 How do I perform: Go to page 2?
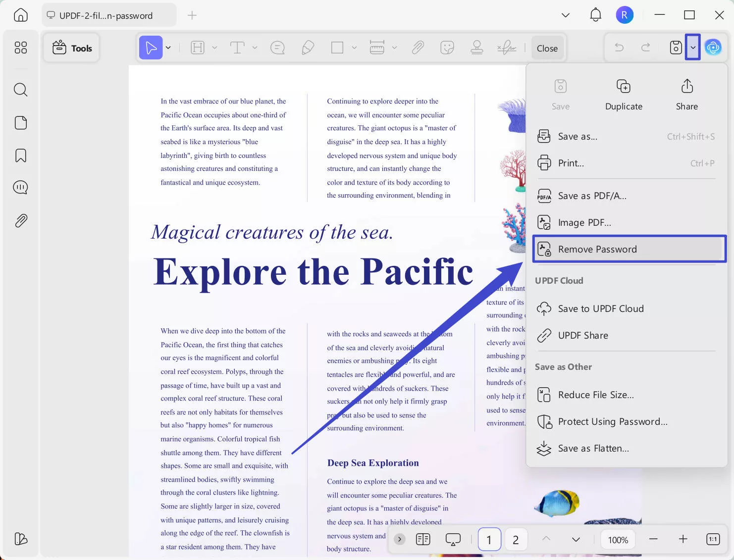515,539
